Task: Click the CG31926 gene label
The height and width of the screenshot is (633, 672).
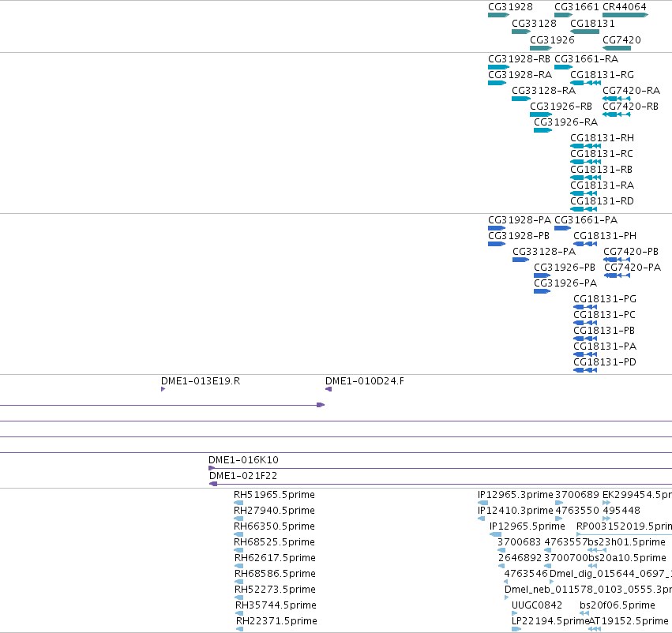Action: coord(552,39)
